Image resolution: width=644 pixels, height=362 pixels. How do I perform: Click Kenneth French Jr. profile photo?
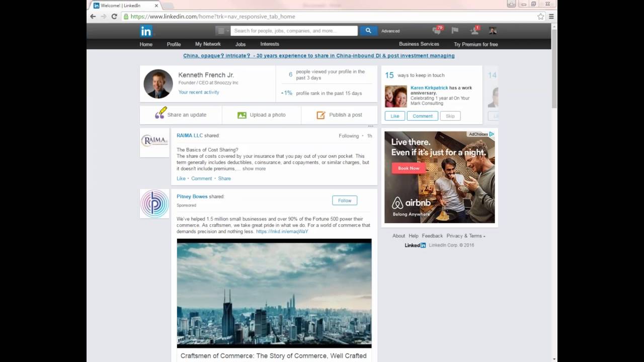click(158, 83)
